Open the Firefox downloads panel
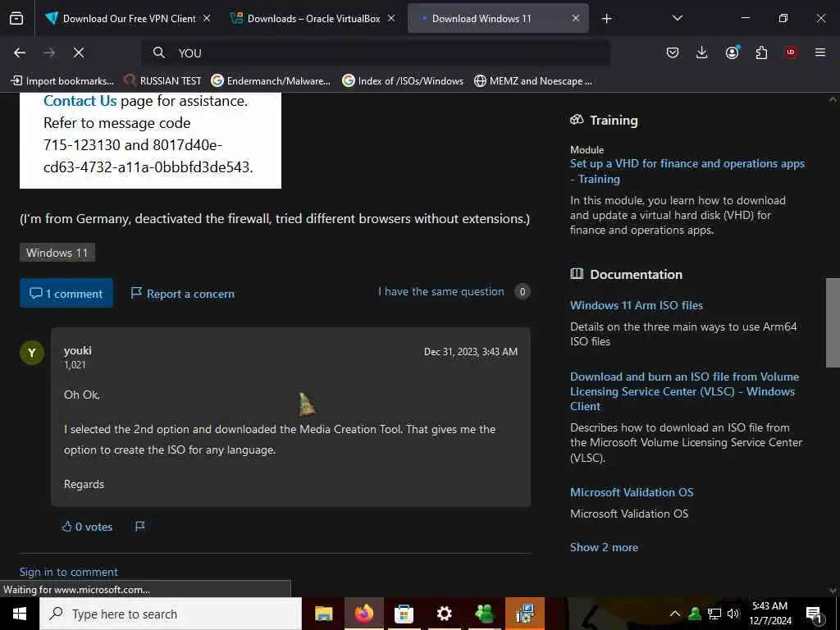The height and width of the screenshot is (630, 840). click(702, 52)
